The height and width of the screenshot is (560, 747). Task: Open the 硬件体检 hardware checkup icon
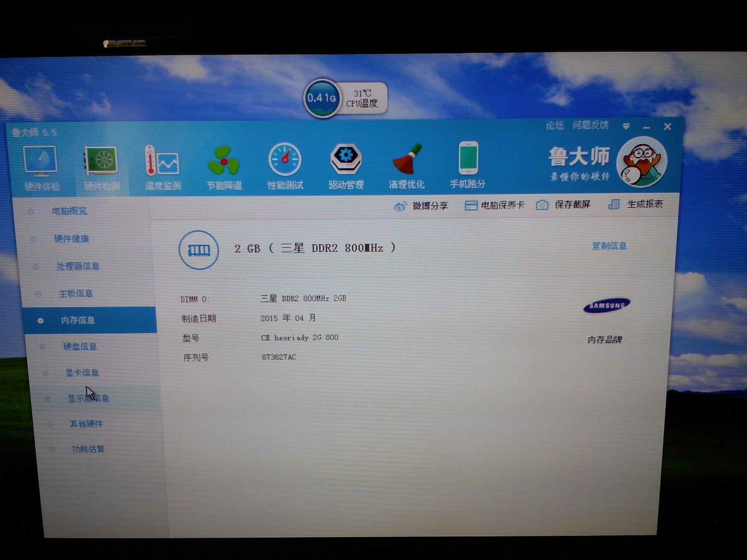pyautogui.click(x=41, y=168)
